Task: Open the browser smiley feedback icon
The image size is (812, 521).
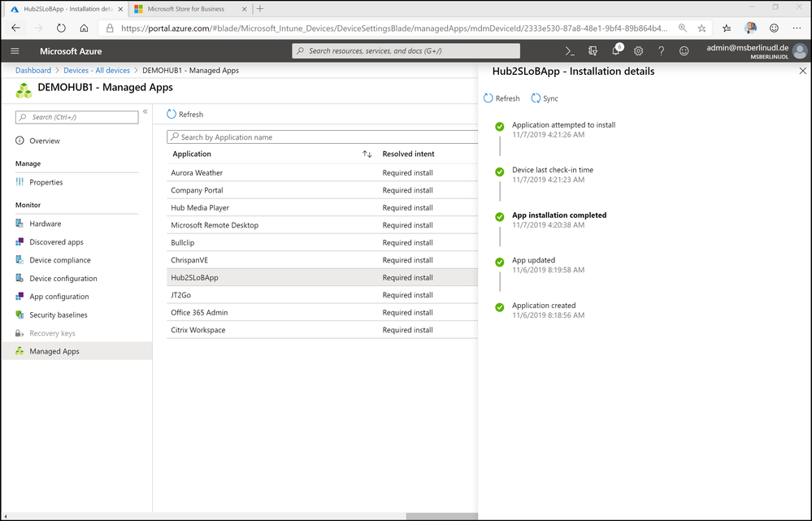Action: click(x=774, y=28)
